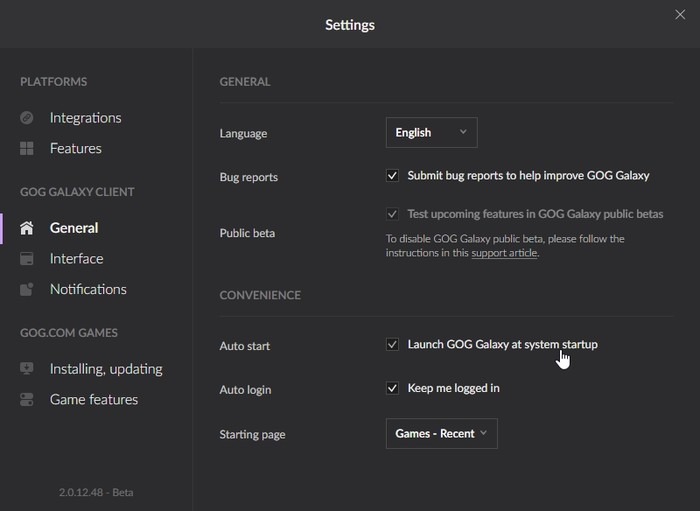Viewport: 700px width, 511px height.
Task: Click the Installing, updating download icon
Action: click(x=27, y=369)
